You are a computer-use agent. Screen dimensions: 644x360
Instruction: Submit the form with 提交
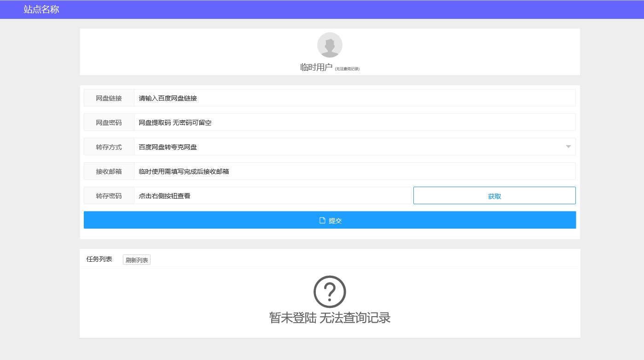330,220
